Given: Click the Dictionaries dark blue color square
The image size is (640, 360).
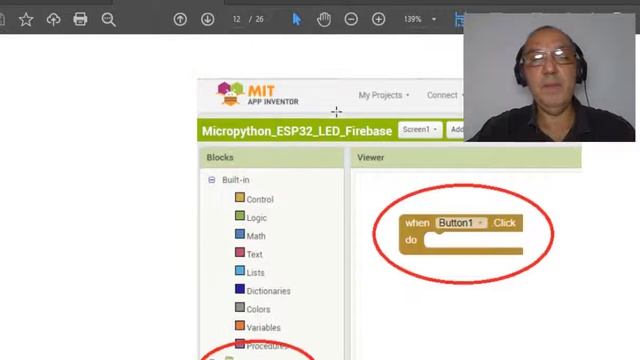Looking at the screenshot, I should tap(240, 289).
